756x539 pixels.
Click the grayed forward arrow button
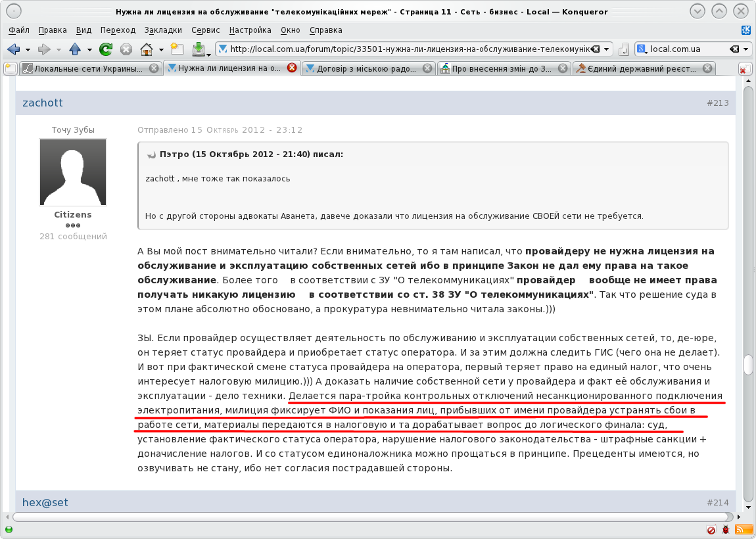click(44, 49)
